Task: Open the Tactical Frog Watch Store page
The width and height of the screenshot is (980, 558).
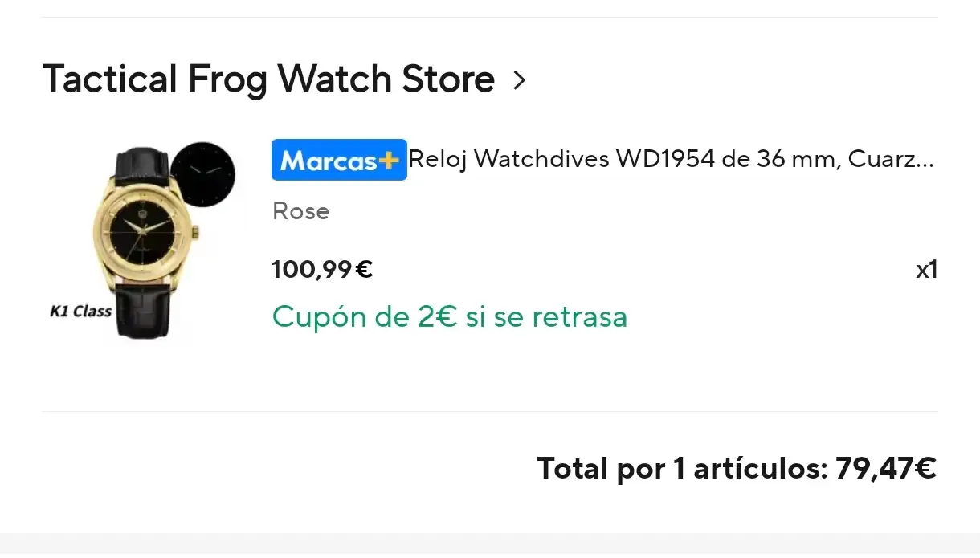Action: pyautogui.click(x=268, y=79)
